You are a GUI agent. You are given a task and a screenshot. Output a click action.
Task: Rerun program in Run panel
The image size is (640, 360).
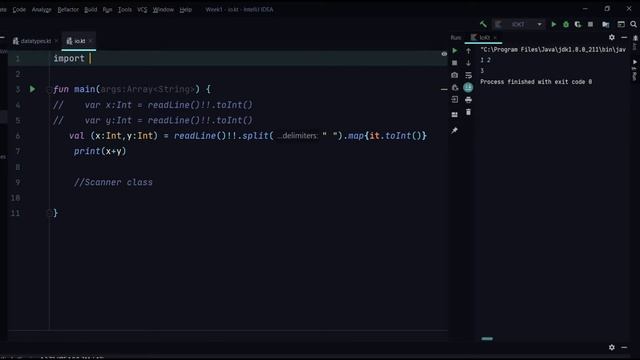coord(454,51)
